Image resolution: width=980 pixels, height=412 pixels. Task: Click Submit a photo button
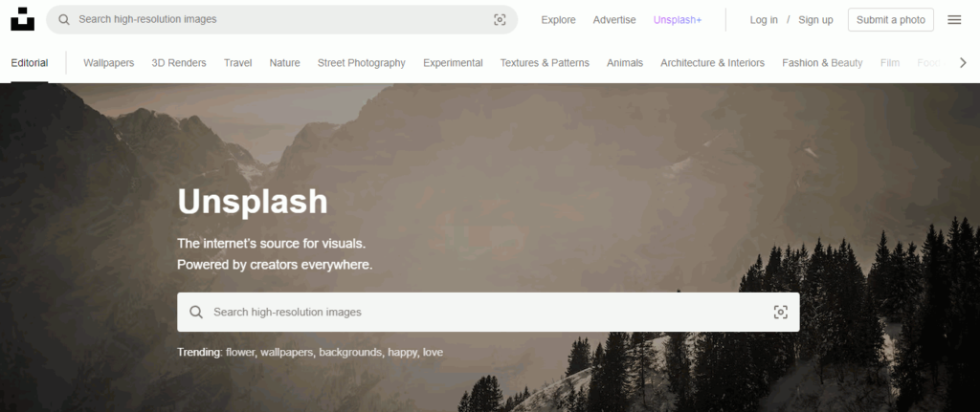pyautogui.click(x=891, y=20)
